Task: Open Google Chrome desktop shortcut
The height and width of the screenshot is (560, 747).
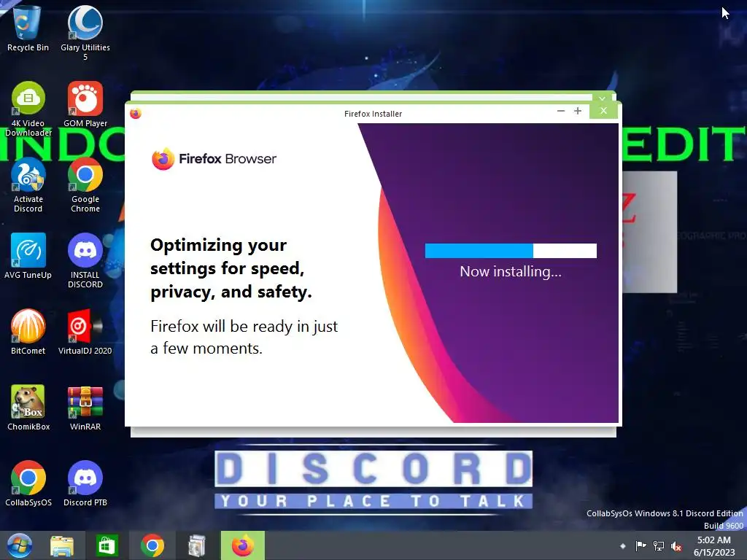Action: (x=85, y=184)
